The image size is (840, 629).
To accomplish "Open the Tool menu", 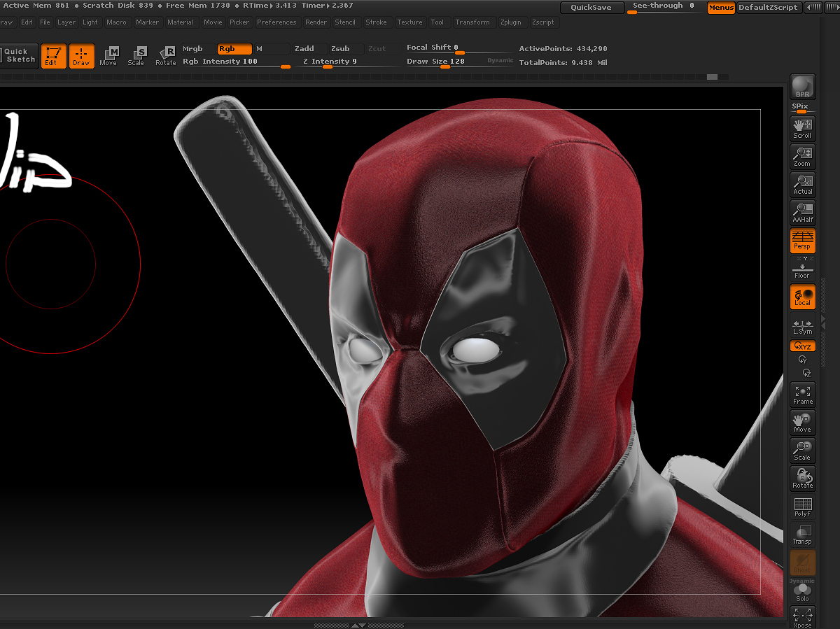I will [x=437, y=22].
